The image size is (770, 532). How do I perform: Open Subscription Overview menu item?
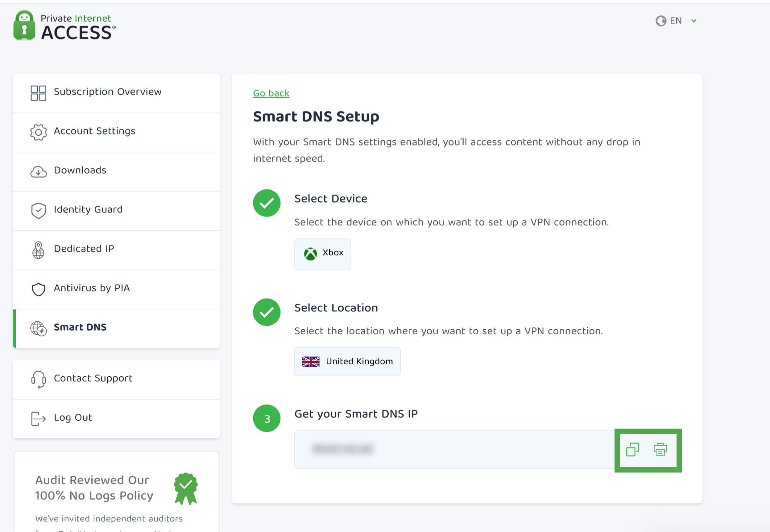point(117,93)
